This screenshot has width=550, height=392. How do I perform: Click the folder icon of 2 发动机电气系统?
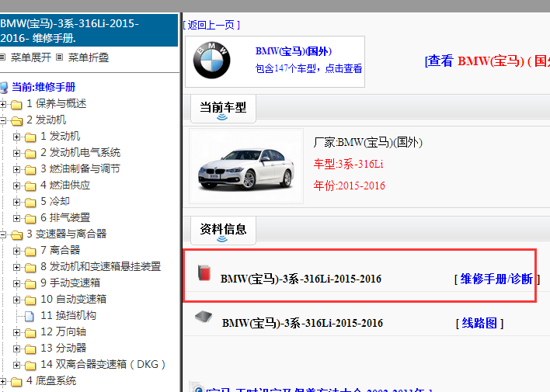pyautogui.click(x=30, y=154)
